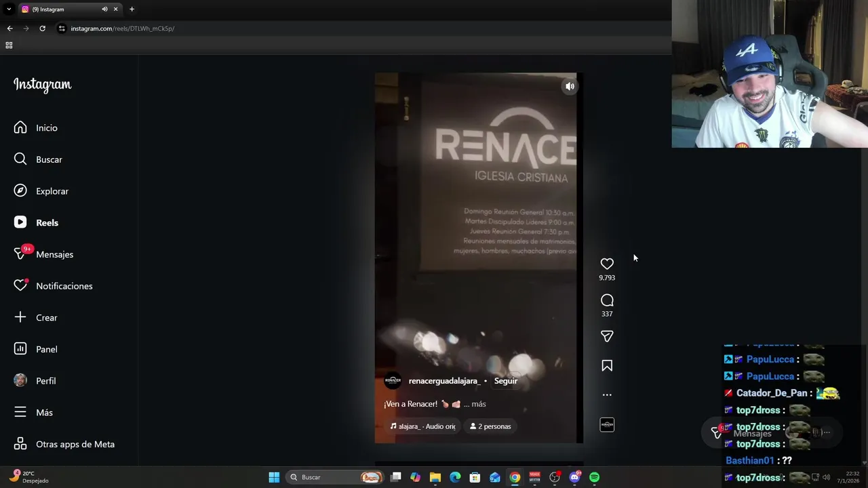The height and width of the screenshot is (488, 868).
Task: Close the Instagram browser tab
Action: 115,9
